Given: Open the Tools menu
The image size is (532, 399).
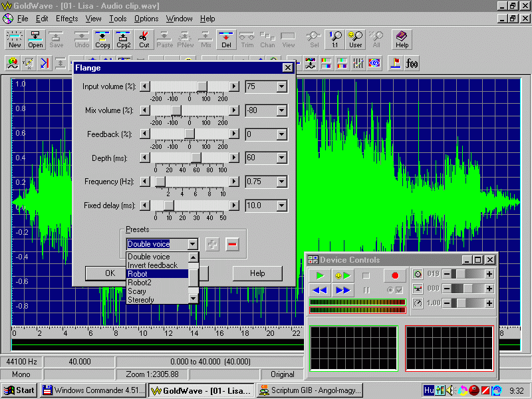Looking at the screenshot, I should (118, 19).
